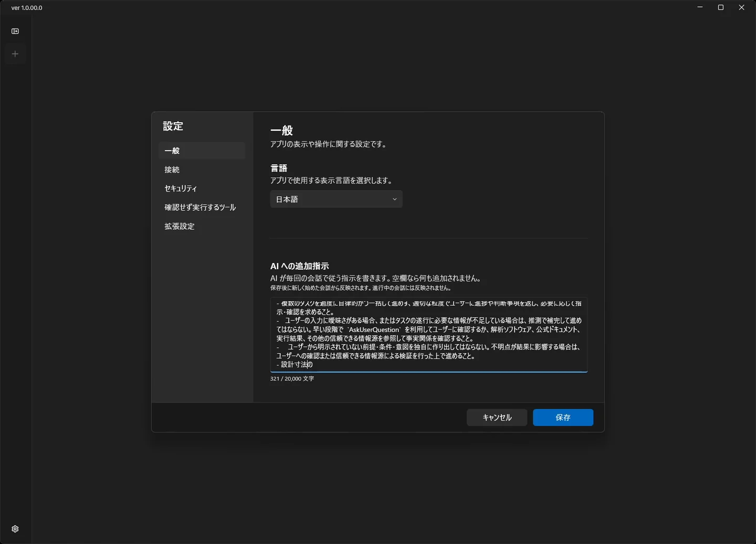Viewport: 756px width, 544px height.
Task: Expand the 日本語 language dropdown
Action: (x=337, y=199)
